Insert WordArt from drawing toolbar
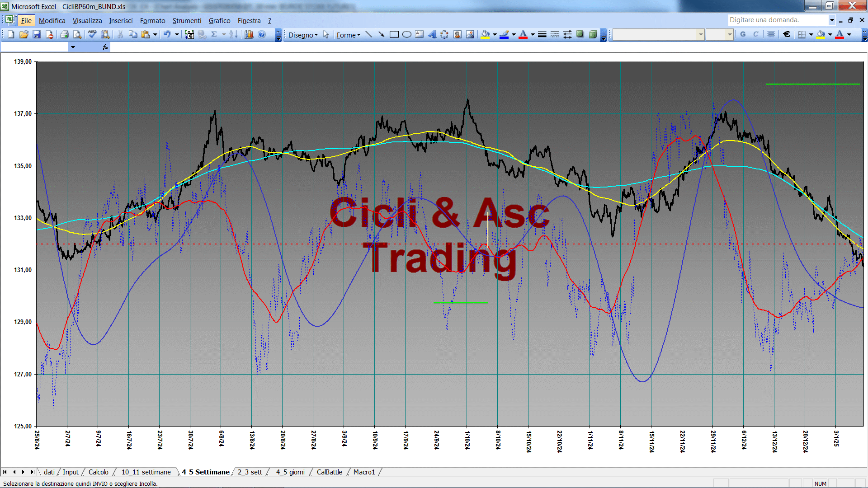 coord(432,34)
